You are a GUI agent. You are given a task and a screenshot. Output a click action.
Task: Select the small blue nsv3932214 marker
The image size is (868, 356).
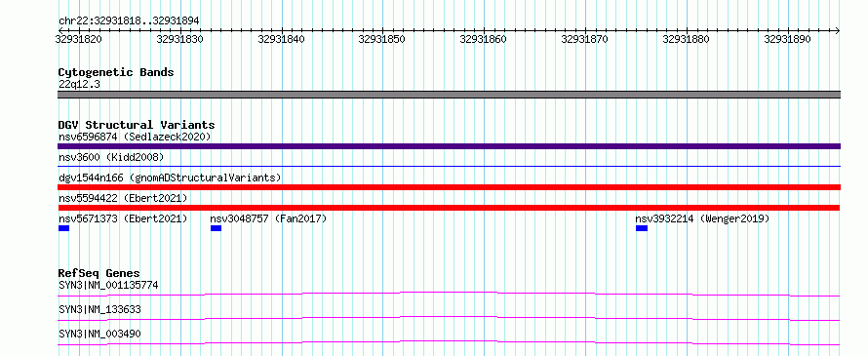pyautogui.click(x=642, y=228)
